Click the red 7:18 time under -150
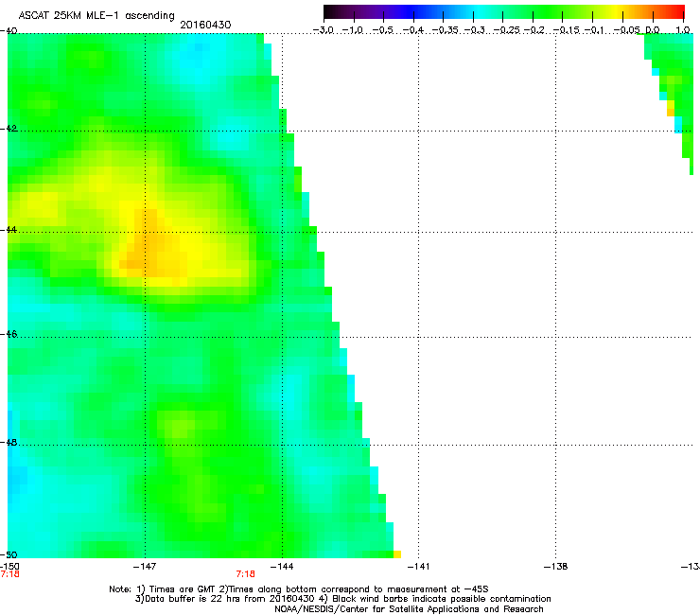The width and height of the screenshot is (700, 615). coord(9,574)
